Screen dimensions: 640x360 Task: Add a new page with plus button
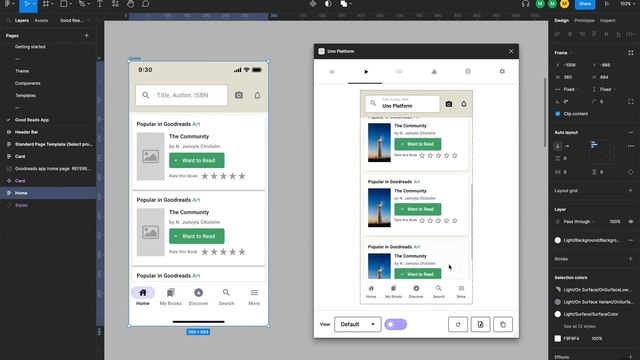tap(86, 36)
